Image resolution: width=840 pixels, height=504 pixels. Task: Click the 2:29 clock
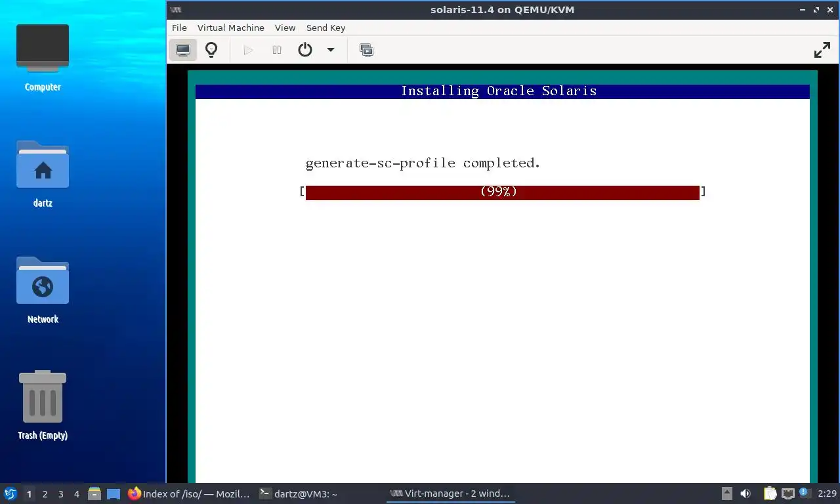tap(827, 493)
